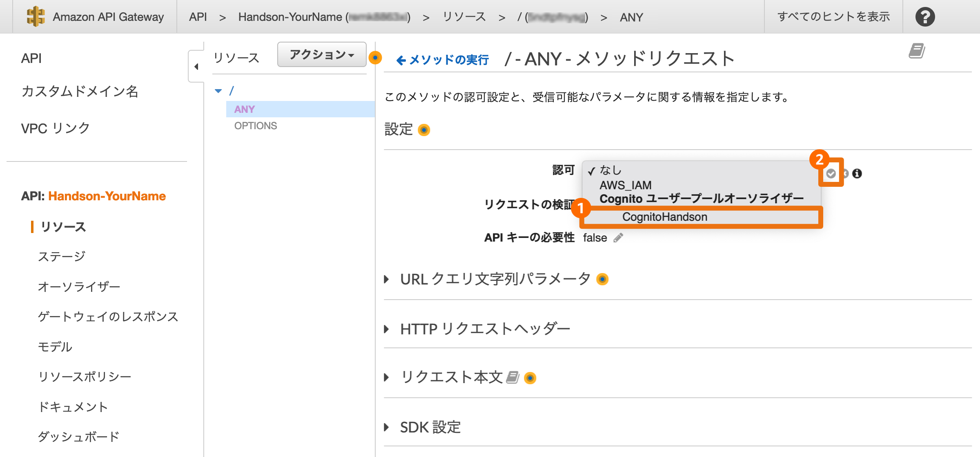980x457 pixels.
Task: Expand HTTP リクエストヘッダー section
Action: [386, 329]
